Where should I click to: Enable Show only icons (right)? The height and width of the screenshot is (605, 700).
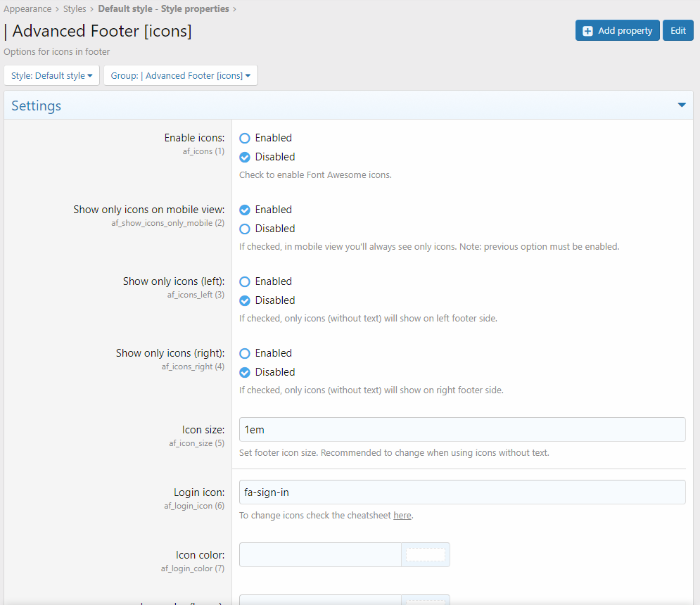click(x=245, y=354)
